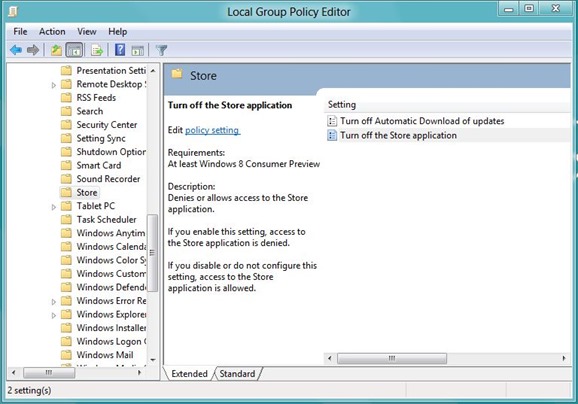Click the Windows Mail folder icon

pyautogui.click(x=66, y=355)
